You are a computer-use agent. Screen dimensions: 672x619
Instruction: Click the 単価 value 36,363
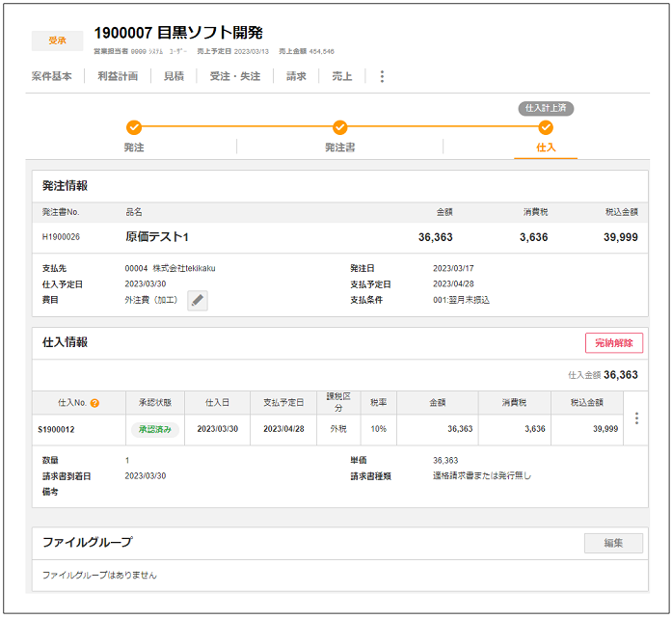click(x=445, y=460)
